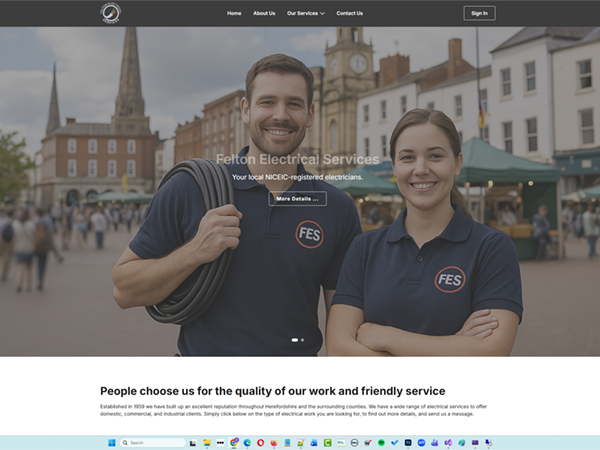Open the Contact Us page

point(349,13)
